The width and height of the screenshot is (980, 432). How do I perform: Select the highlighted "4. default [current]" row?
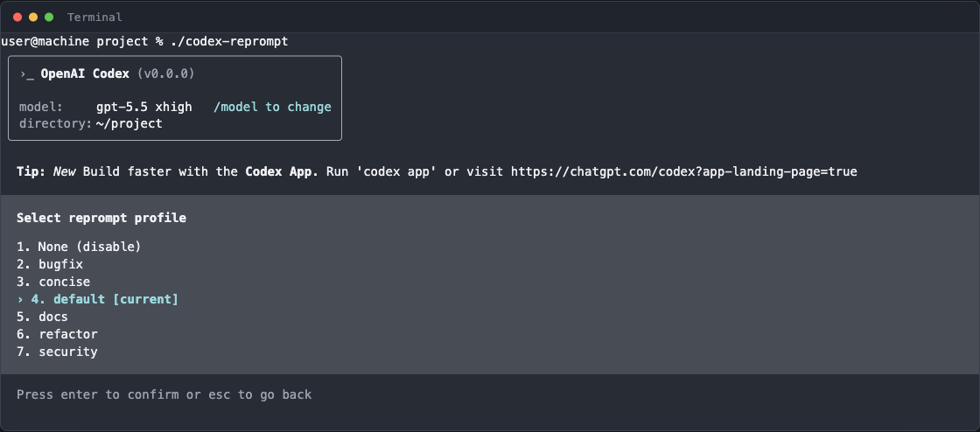[97, 299]
